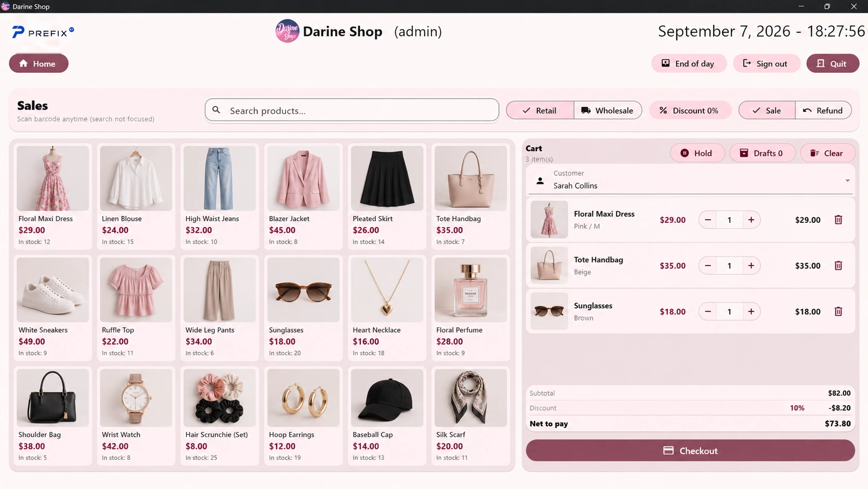Clear the cart
Screen dimensions: 868x489
[827, 153]
